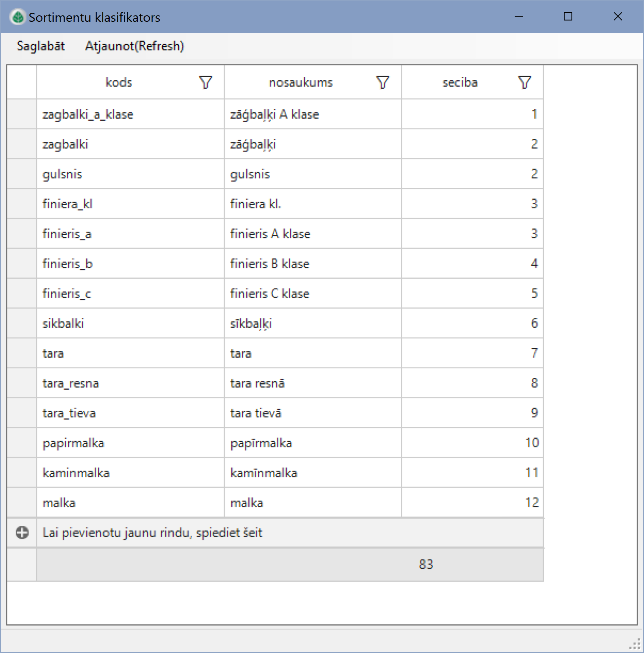Click the nosaukums column header
The height and width of the screenshot is (653, 644).
300,82
